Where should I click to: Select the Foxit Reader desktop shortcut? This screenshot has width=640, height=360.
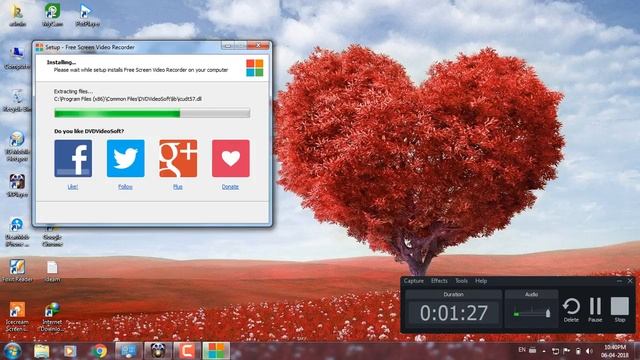[17, 271]
